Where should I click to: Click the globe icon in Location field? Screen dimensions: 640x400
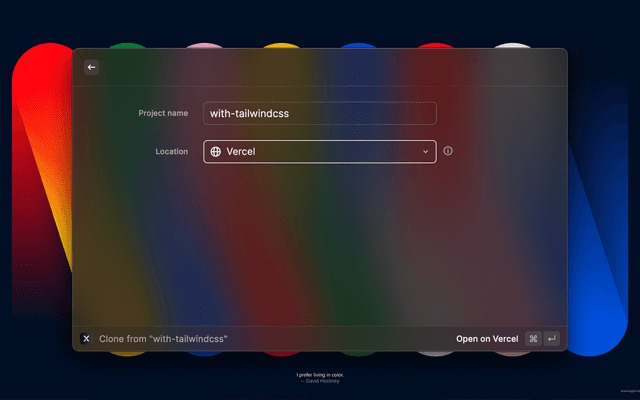(215, 152)
